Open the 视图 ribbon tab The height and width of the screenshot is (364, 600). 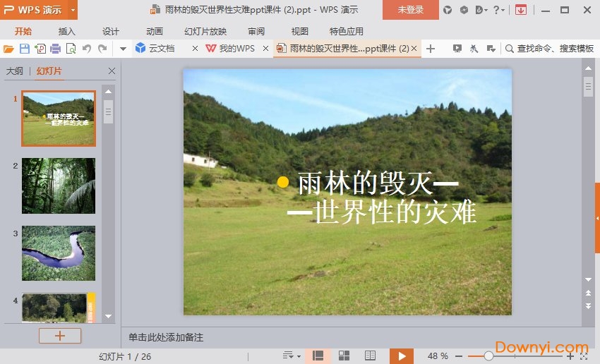(x=299, y=31)
